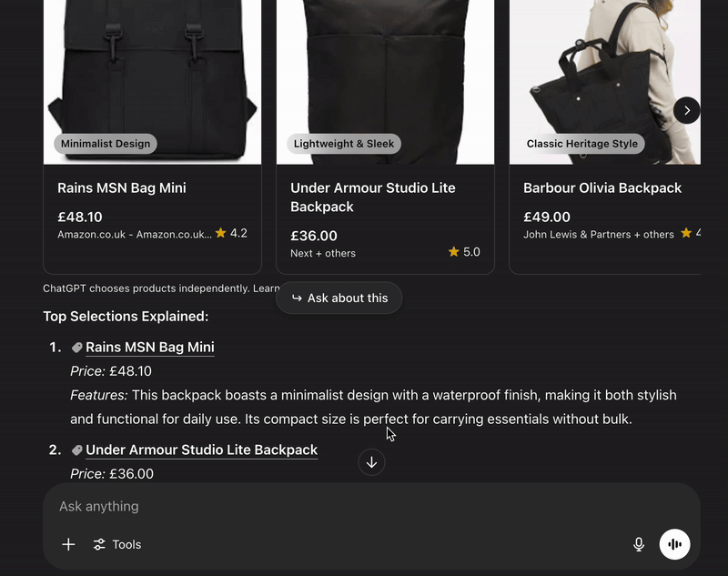Click in the Ask anything input field
Screen dimensions: 728x576
click(371, 506)
